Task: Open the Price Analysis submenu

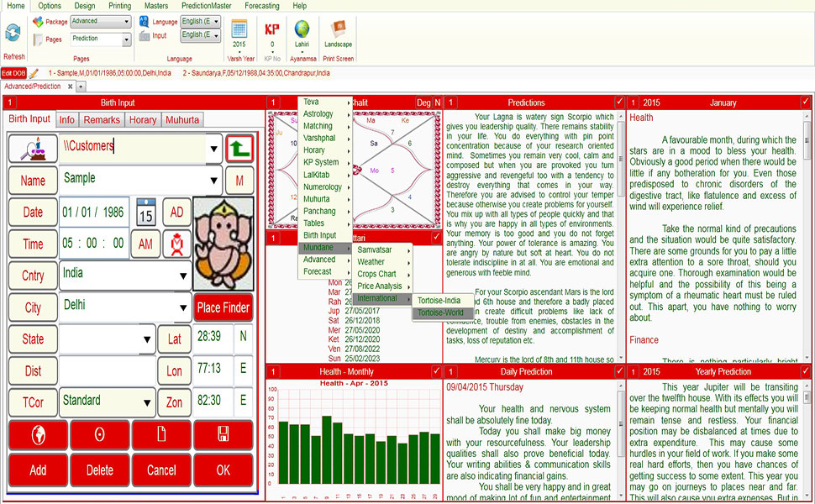Action: [x=384, y=286]
